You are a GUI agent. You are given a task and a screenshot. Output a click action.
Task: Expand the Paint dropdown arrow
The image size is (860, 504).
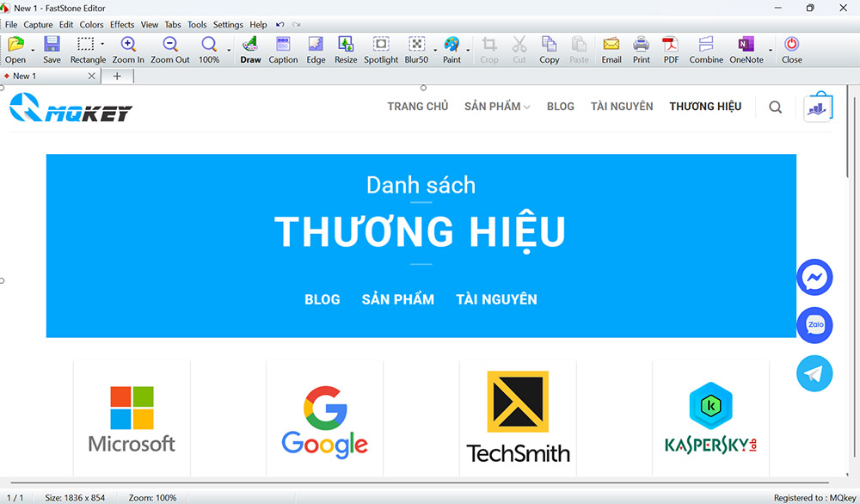(468, 49)
